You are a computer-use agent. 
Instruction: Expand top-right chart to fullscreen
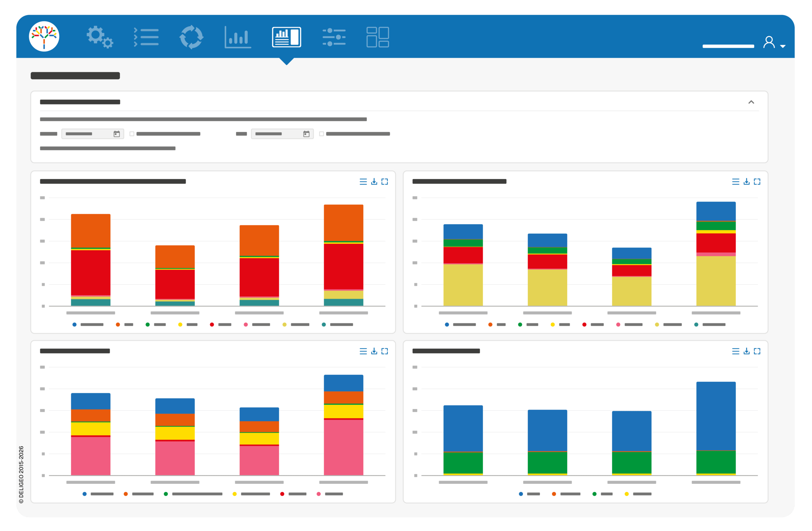coord(757,182)
